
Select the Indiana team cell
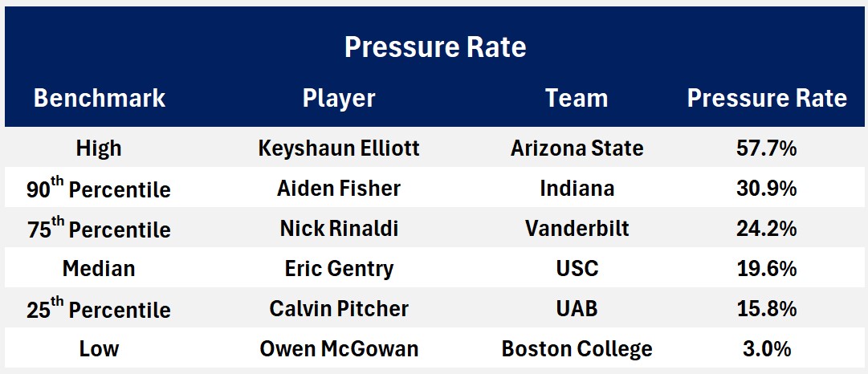[577, 189]
